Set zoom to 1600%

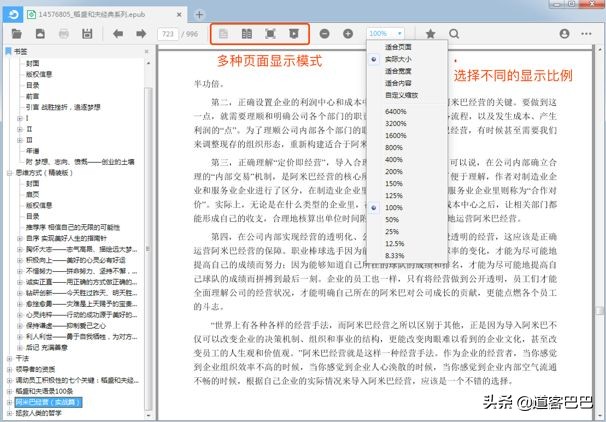(x=395, y=136)
